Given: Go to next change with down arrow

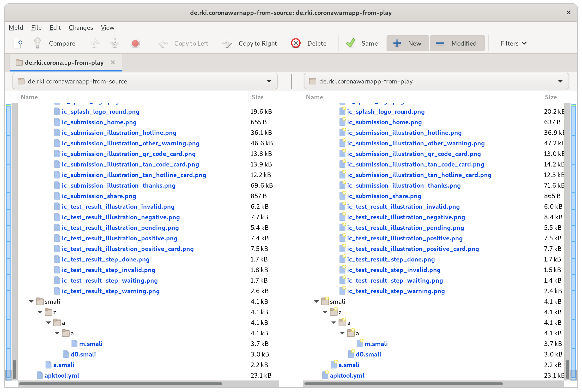Looking at the screenshot, I should pyautogui.click(x=115, y=43).
